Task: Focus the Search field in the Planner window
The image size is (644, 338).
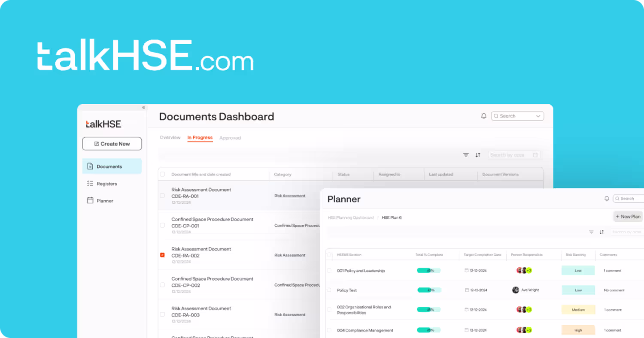Action: tap(629, 199)
